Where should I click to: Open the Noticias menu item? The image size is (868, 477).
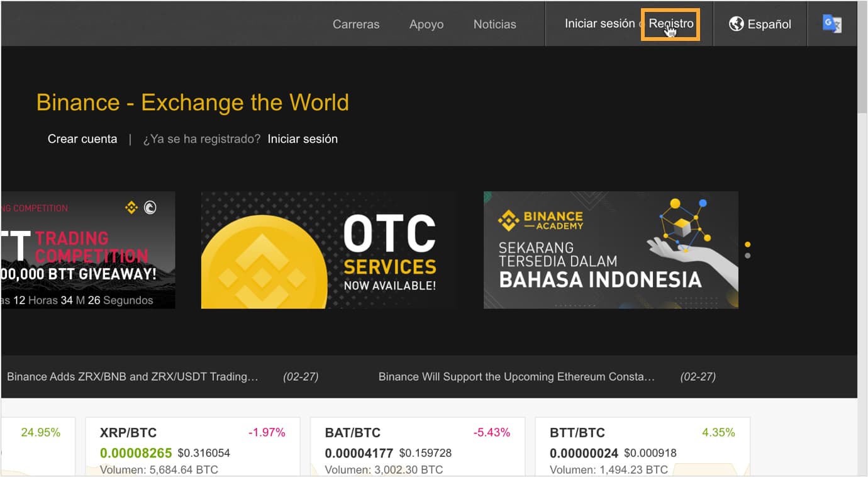tap(494, 25)
